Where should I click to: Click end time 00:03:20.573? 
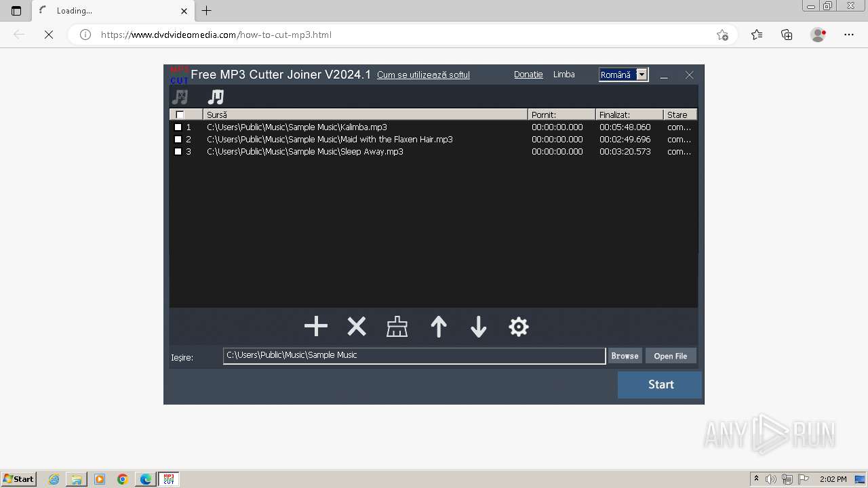coord(625,151)
